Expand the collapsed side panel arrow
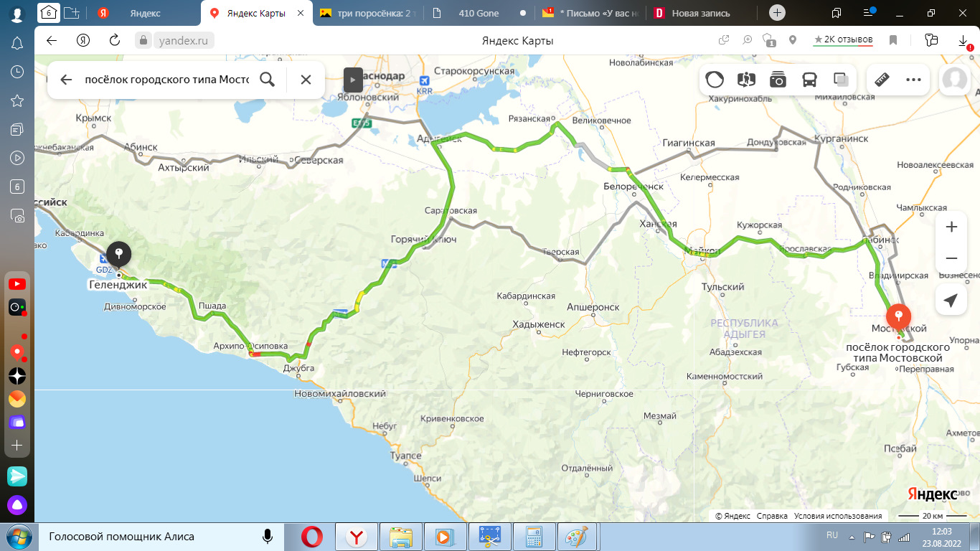 pos(353,80)
